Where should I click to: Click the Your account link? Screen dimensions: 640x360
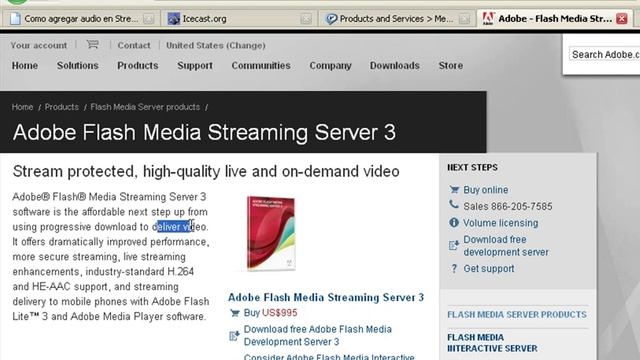click(39, 45)
